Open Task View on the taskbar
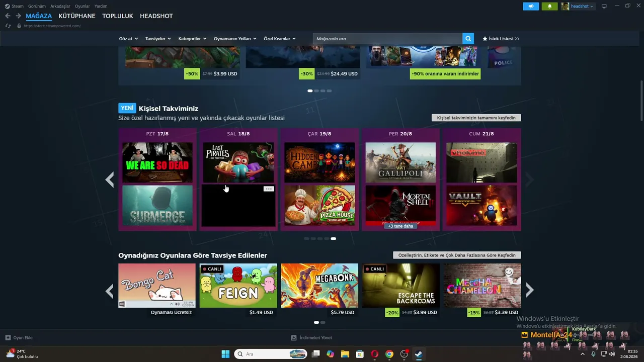Image resolution: width=644 pixels, height=362 pixels. click(x=315, y=354)
